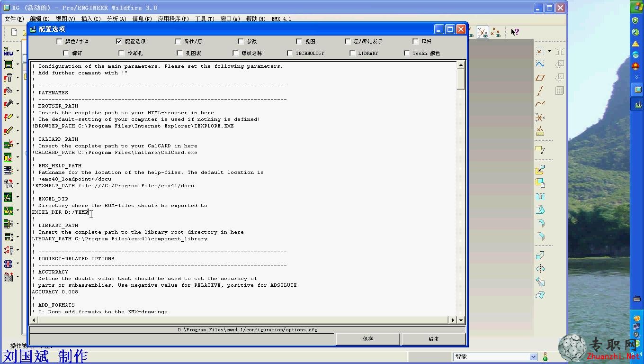Enable the 孔图表 checkbox
Image resolution: width=644 pixels, height=364 pixels.
tap(179, 53)
